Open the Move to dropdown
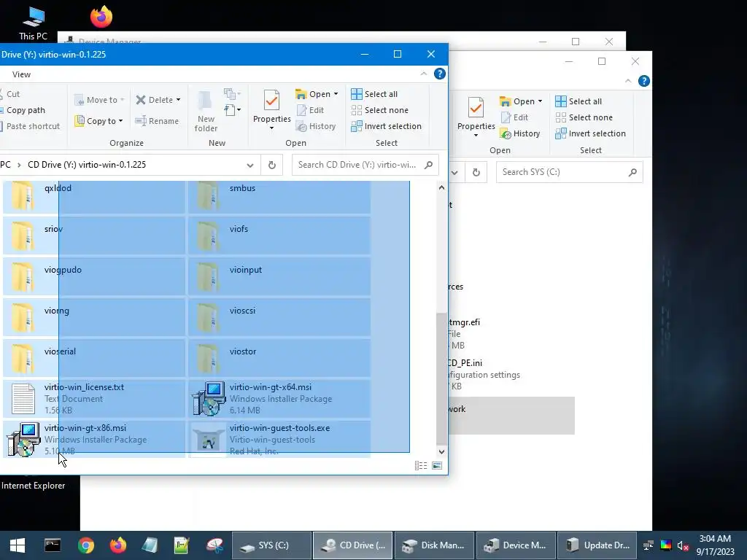 point(99,100)
